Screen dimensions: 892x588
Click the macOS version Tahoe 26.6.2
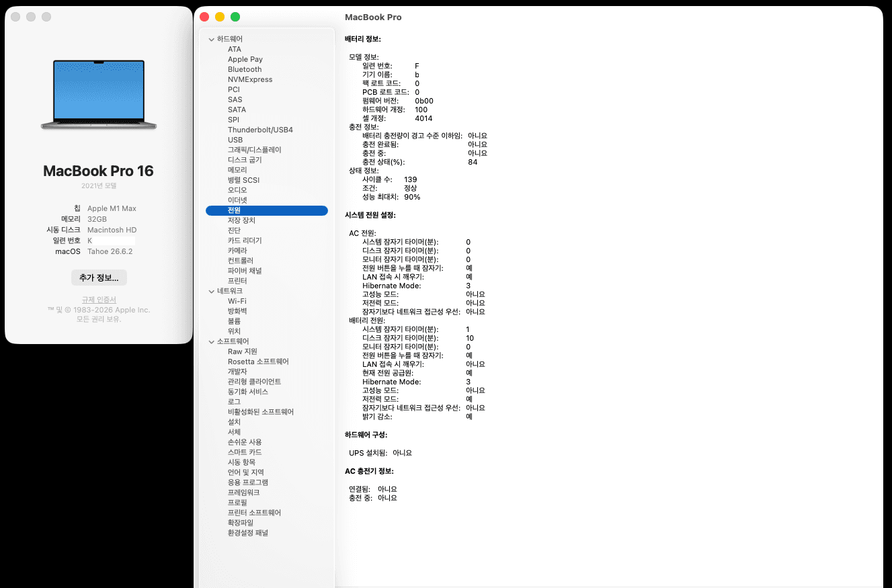(110, 251)
